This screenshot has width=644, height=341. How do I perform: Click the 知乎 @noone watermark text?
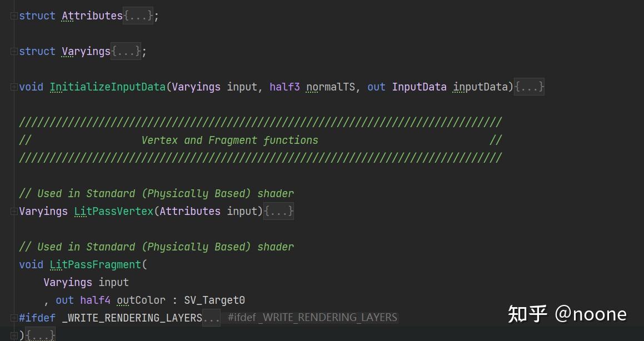tap(567, 314)
